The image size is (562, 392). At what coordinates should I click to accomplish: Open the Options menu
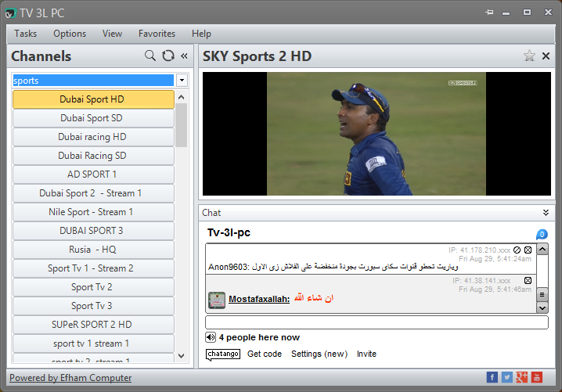(70, 34)
